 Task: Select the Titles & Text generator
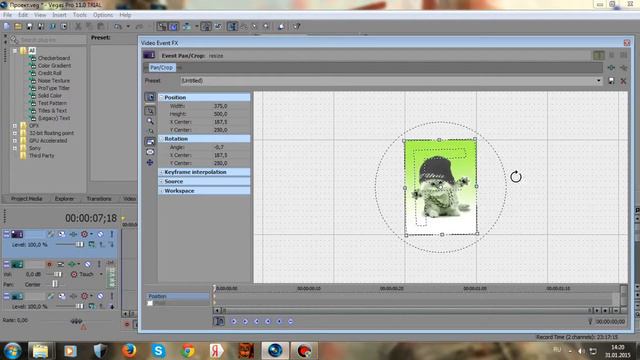click(52, 111)
